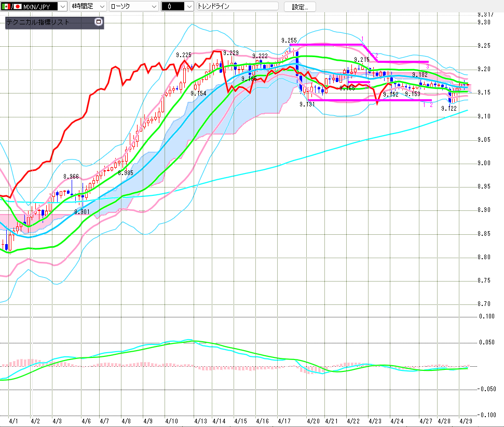This screenshot has width=504, height=427.
Task: Click the 8.901 price label on chart
Action: pos(81,211)
